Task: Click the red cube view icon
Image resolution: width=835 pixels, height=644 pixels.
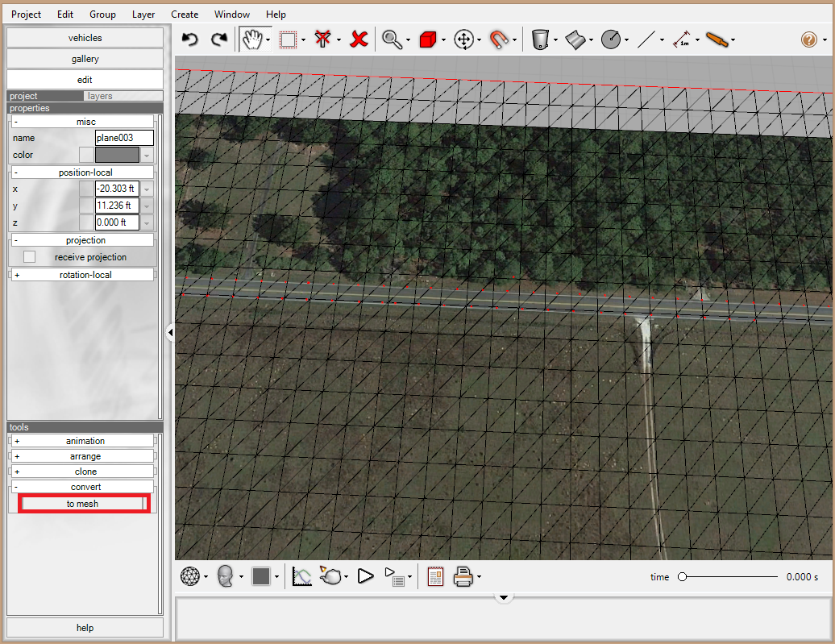Action: pyautogui.click(x=428, y=39)
